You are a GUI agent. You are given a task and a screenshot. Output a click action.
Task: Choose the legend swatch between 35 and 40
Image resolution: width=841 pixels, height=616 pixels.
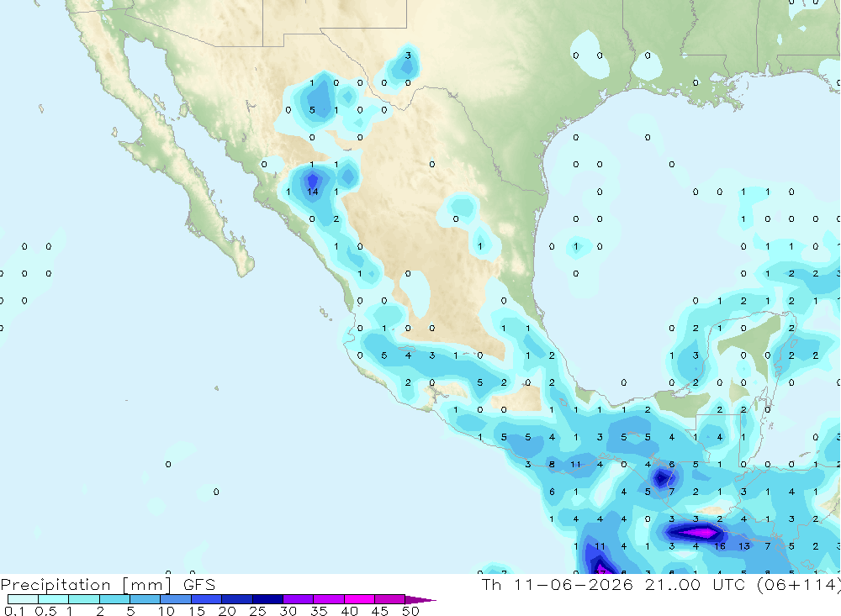coord(329,599)
